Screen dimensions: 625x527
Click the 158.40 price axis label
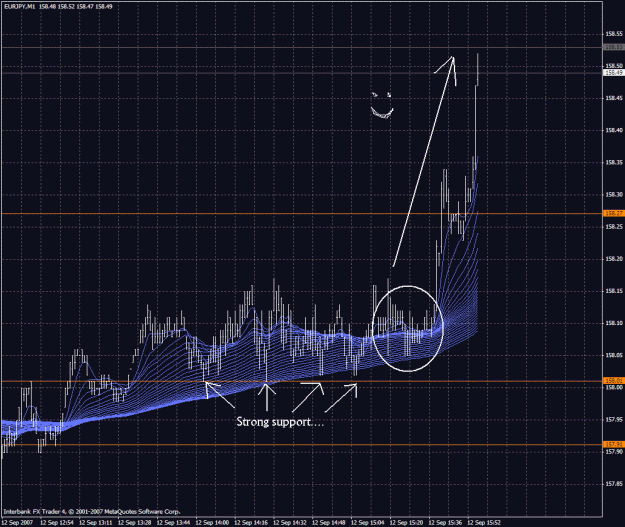click(614, 130)
